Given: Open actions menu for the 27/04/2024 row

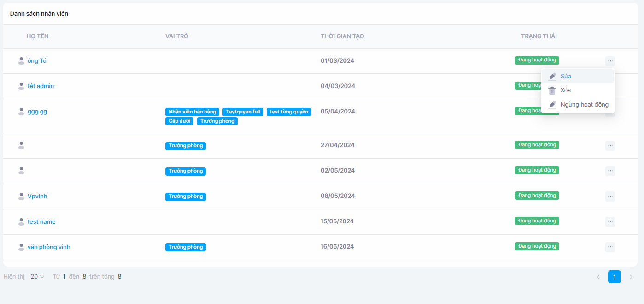Looking at the screenshot, I should pyautogui.click(x=610, y=146).
